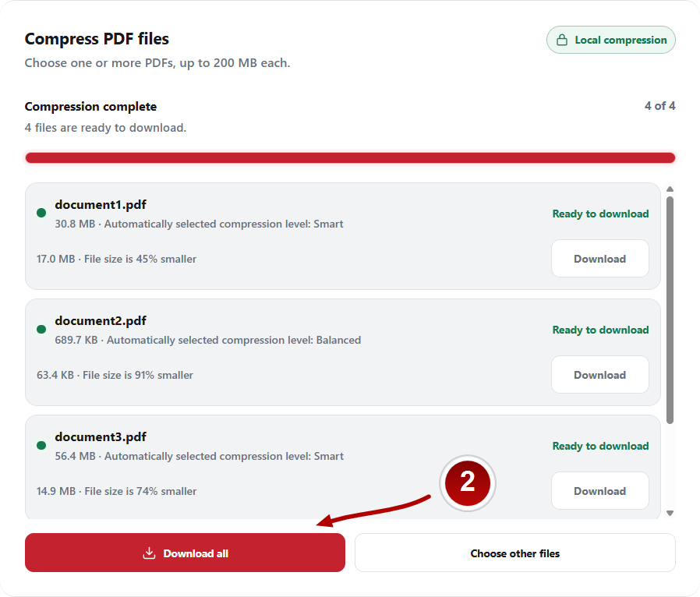Download compressed document2.pdf
700x597 pixels.
pos(599,375)
